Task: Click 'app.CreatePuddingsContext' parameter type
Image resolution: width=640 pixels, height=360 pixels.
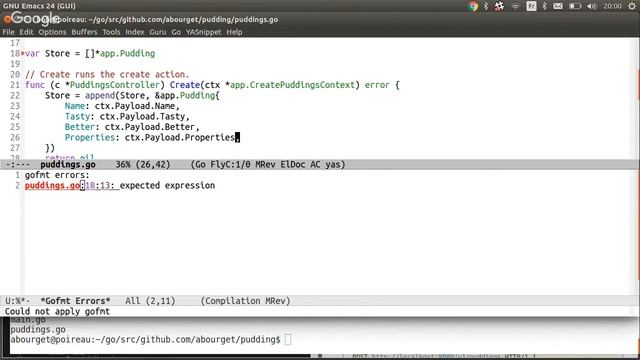Action: [292, 85]
